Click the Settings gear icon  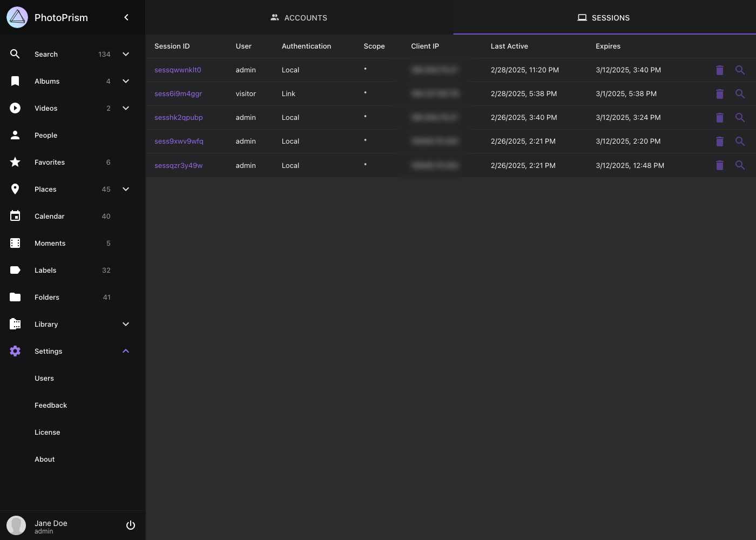[x=15, y=351]
